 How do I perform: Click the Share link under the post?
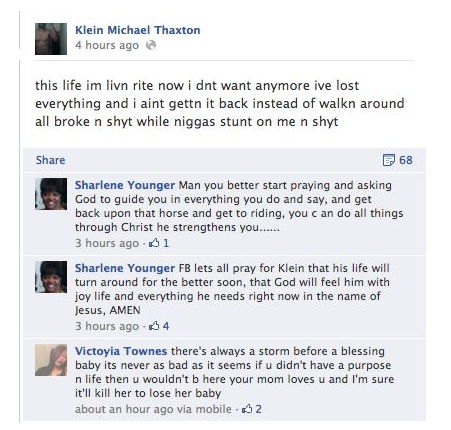click(50, 160)
